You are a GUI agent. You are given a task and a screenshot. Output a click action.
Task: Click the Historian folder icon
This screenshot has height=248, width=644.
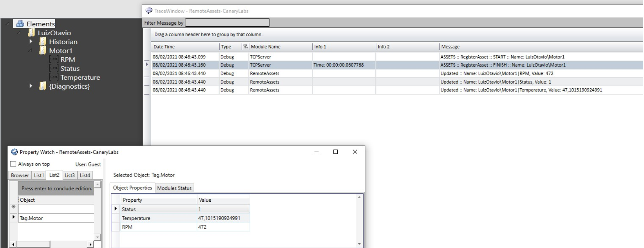43,42
